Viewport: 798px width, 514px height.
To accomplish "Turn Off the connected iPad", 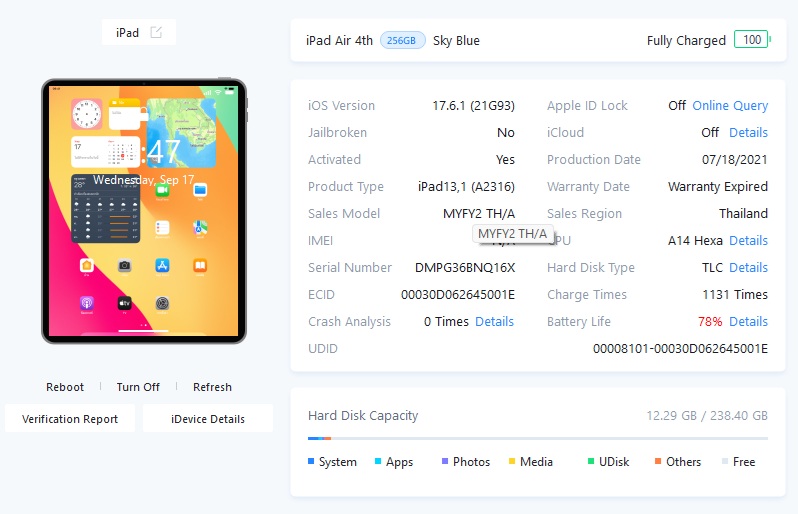I will tap(138, 387).
